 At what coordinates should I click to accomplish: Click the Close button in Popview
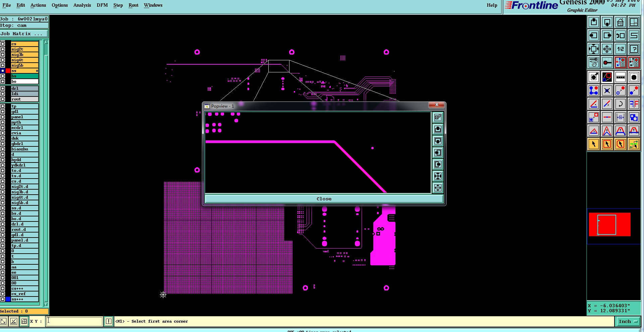pyautogui.click(x=324, y=199)
